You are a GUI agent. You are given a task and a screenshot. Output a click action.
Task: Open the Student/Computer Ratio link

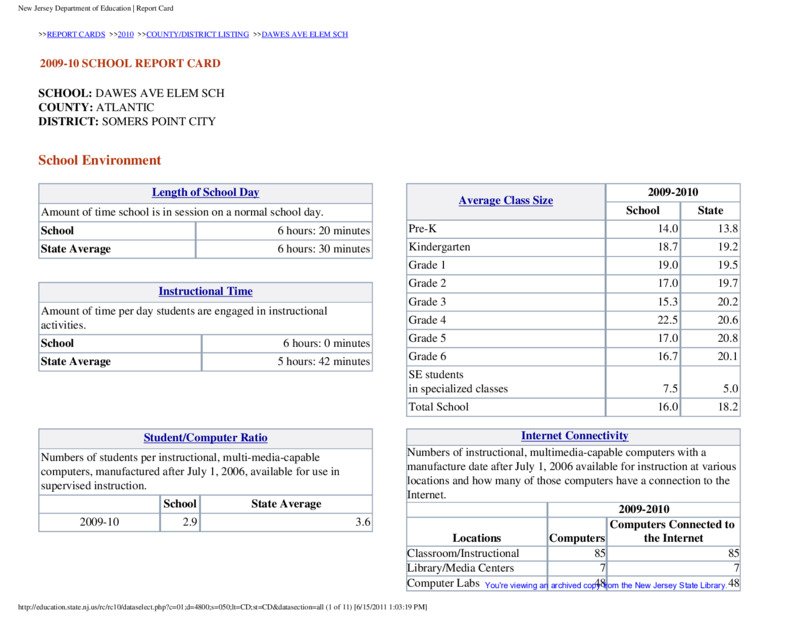206,438
